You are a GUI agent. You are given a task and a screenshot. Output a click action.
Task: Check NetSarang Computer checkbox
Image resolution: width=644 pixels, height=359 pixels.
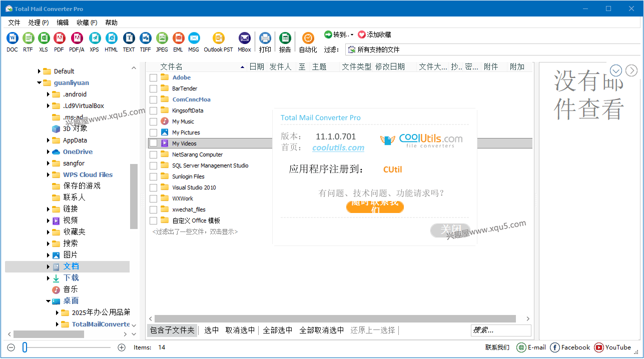[153, 154]
